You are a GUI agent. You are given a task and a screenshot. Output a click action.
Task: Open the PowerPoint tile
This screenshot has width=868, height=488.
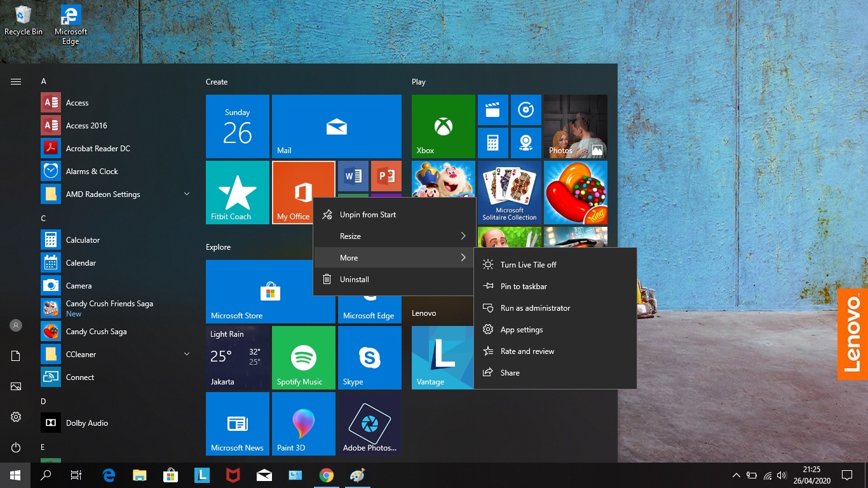point(386,176)
